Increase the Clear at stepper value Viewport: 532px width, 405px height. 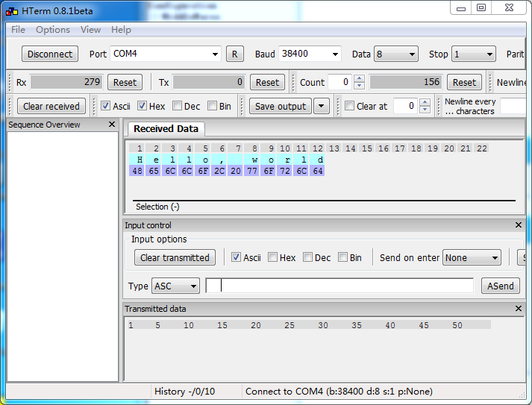click(x=425, y=102)
